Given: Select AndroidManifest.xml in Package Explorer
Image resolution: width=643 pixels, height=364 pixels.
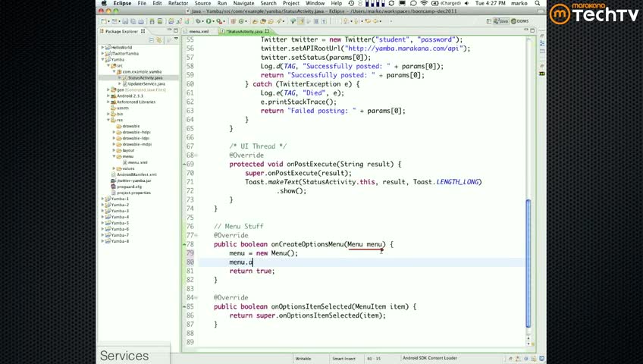Looking at the screenshot, I should (x=136, y=174).
